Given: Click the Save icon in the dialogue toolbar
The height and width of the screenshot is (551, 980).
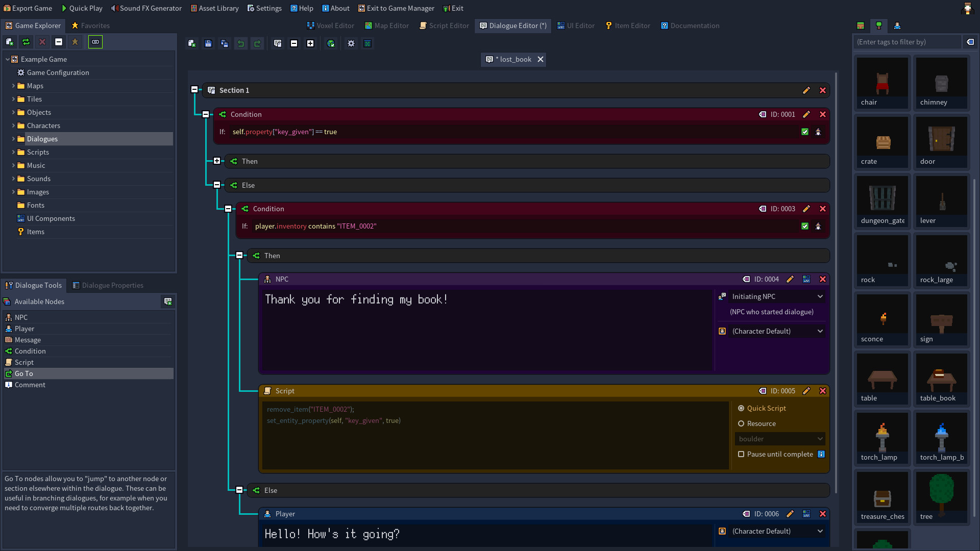Looking at the screenshot, I should (208, 43).
